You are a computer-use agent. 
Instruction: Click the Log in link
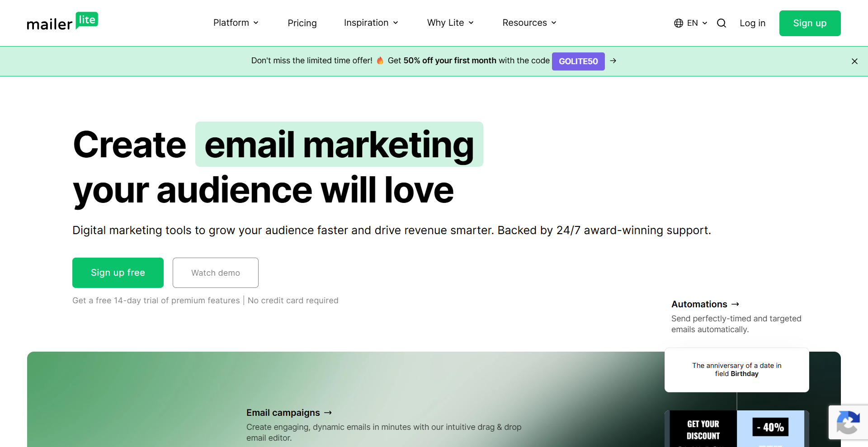[752, 23]
